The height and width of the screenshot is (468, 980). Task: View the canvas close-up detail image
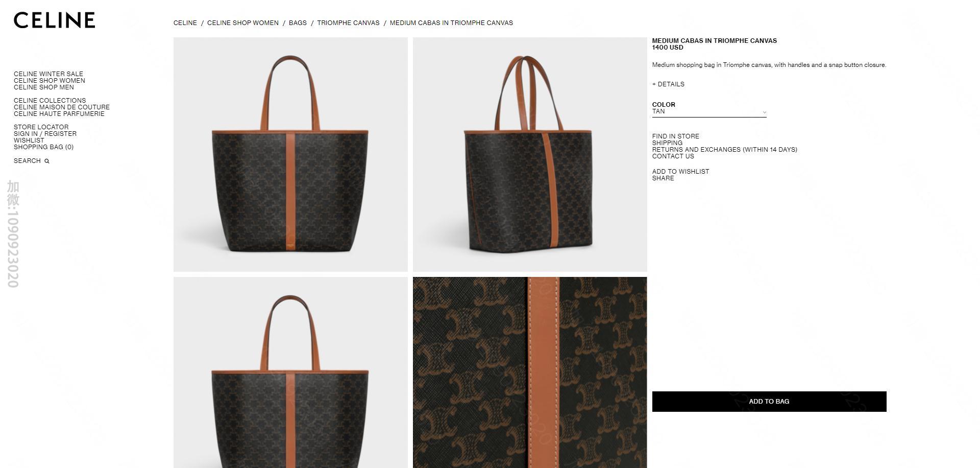click(x=530, y=372)
